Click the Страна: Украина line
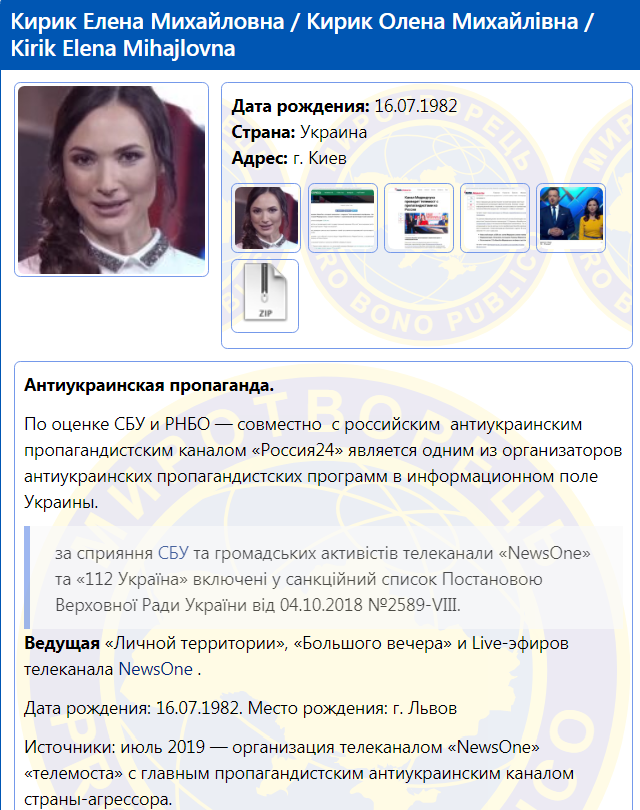Screen dimensions: 640x810 coord(299,132)
